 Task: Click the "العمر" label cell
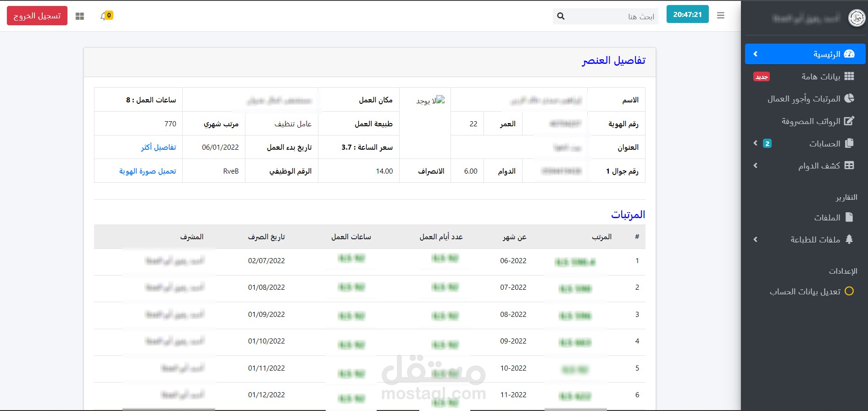pos(503,124)
